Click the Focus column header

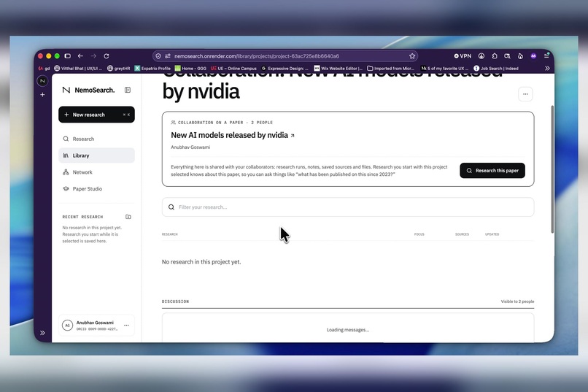click(419, 234)
